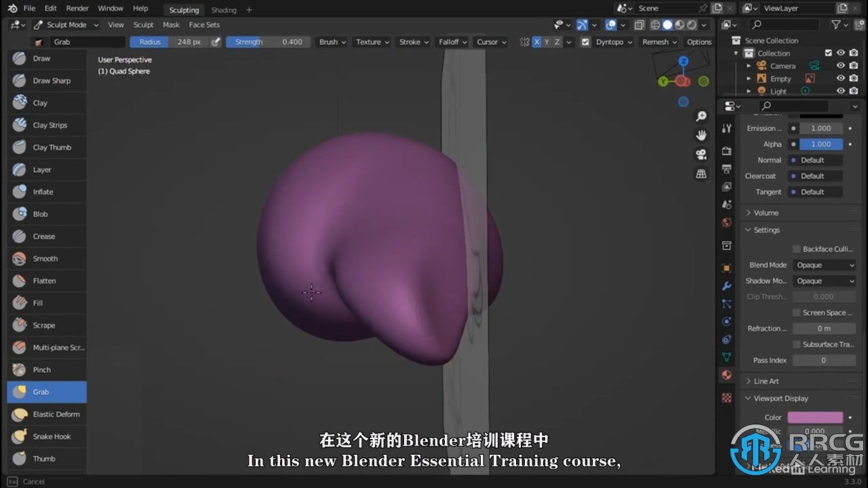The height and width of the screenshot is (488, 868).
Task: Open the World properties tab
Action: (x=727, y=222)
